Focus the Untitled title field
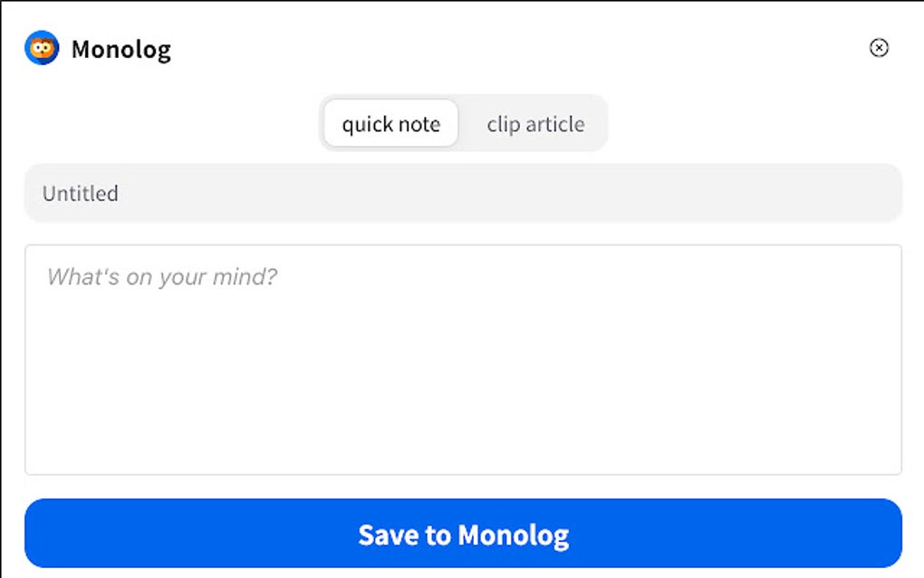The width and height of the screenshot is (924, 578). [x=463, y=193]
